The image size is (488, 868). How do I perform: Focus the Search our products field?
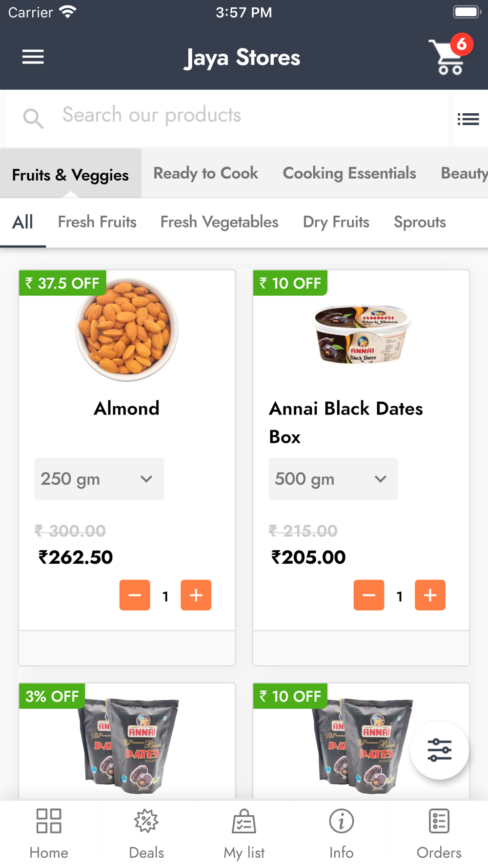click(x=227, y=118)
